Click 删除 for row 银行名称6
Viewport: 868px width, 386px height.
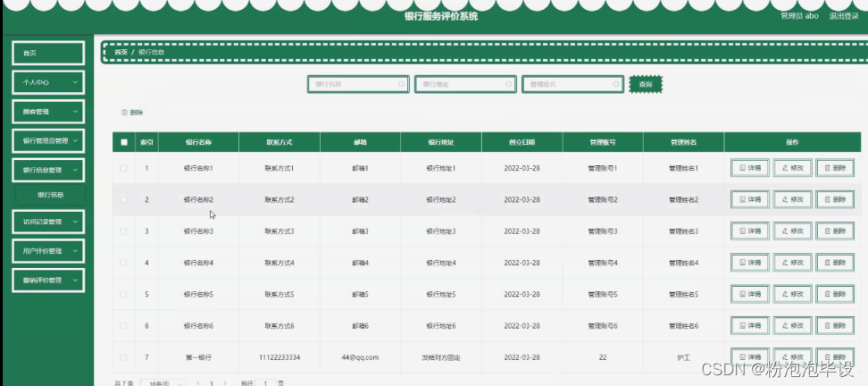835,325
